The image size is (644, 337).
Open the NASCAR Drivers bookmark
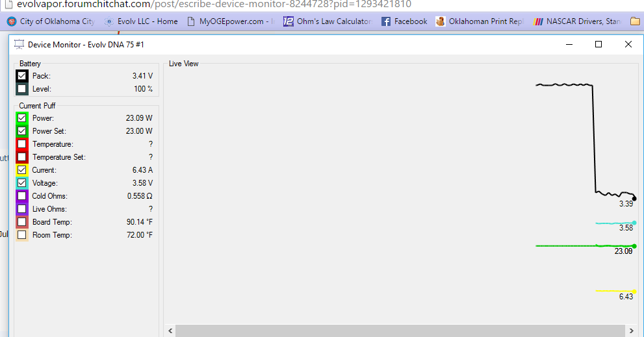[576, 21]
